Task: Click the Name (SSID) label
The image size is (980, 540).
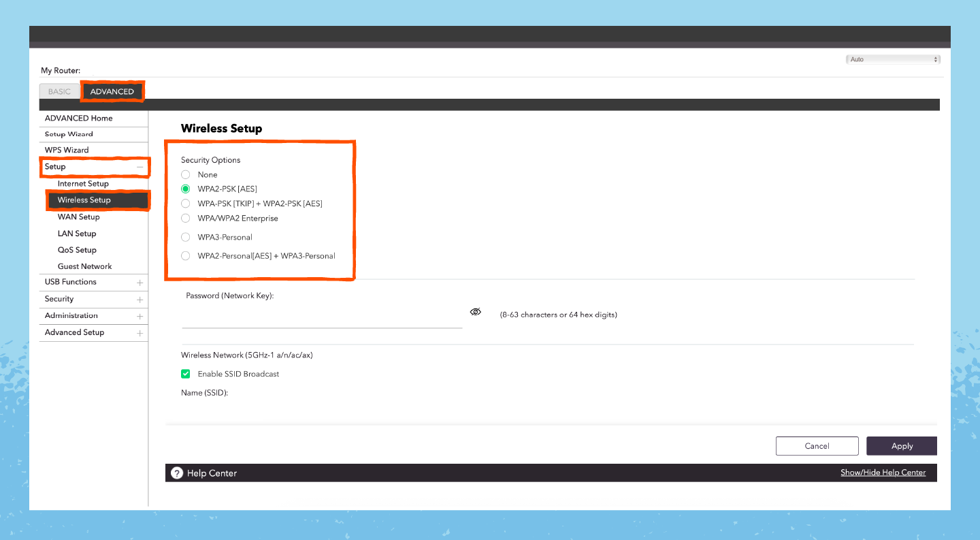Action: (204, 393)
